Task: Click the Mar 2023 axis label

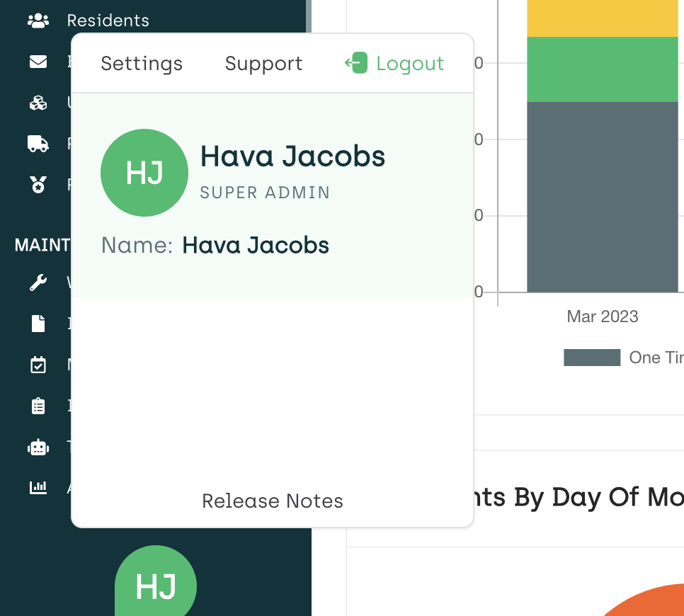Action: 602,316
